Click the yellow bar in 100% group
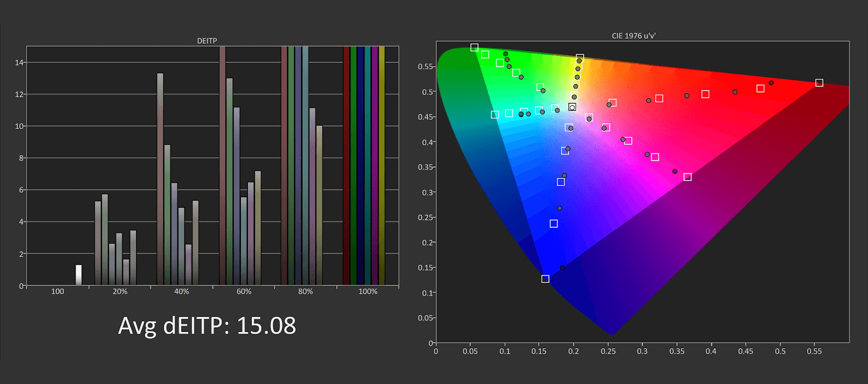The width and height of the screenshot is (868, 384). pos(381,165)
